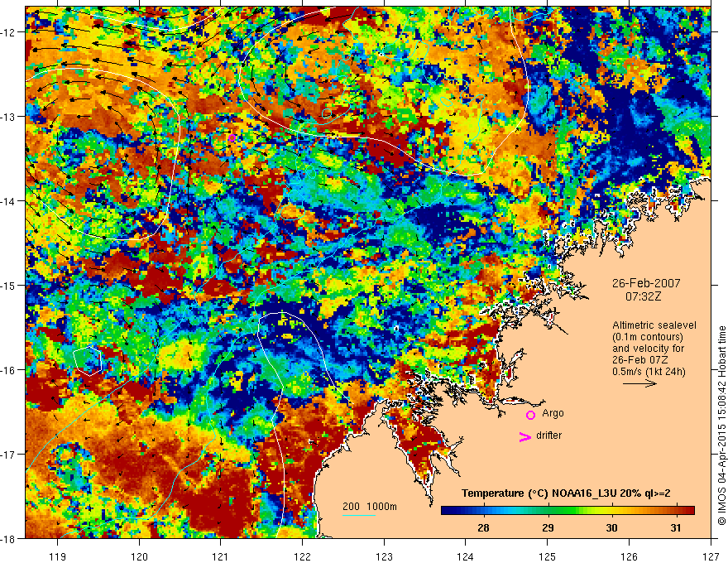
Task: Click latitude axis label -18
Action: pyautogui.click(x=9, y=539)
